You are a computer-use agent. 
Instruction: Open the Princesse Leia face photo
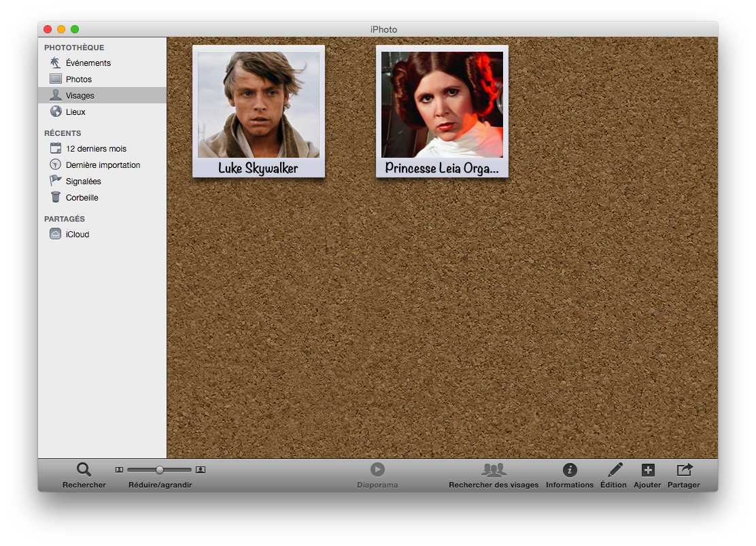[442, 105]
